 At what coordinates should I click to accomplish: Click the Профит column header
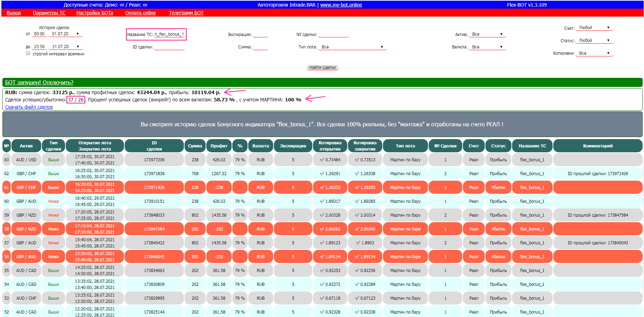click(x=219, y=146)
